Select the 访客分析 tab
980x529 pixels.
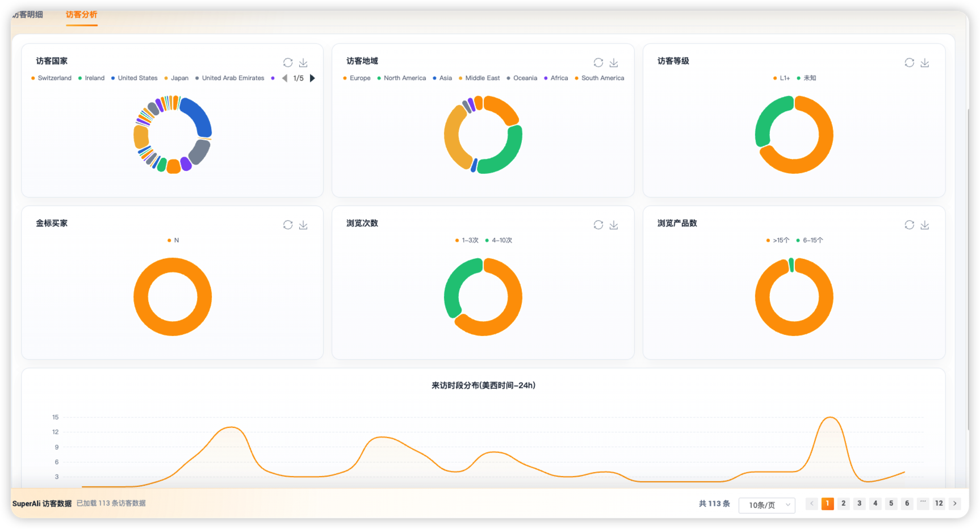pos(81,15)
